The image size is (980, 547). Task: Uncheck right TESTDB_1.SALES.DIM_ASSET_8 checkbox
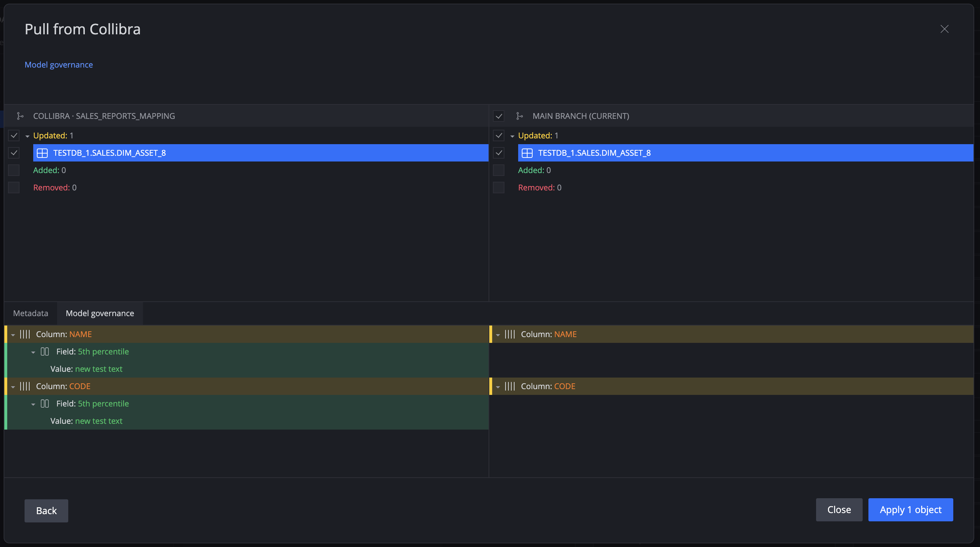499,153
